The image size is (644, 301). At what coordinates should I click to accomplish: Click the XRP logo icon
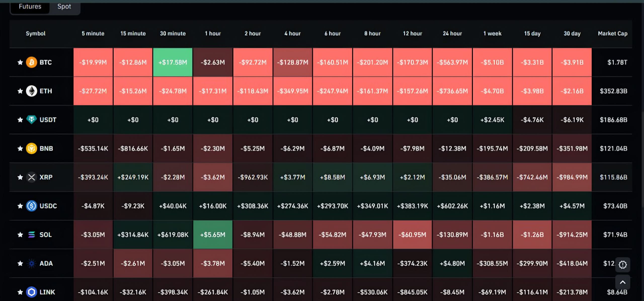(x=31, y=177)
